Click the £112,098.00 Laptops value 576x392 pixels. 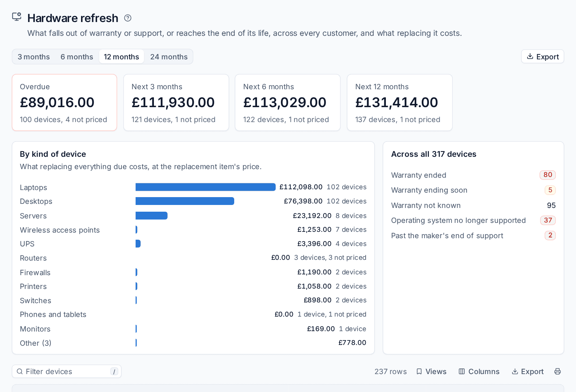pos(301,187)
